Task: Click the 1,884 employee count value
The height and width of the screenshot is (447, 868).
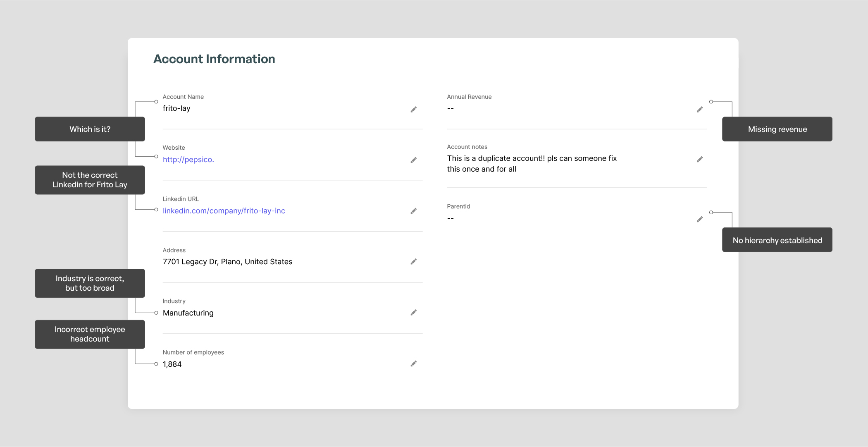Action: (x=172, y=364)
